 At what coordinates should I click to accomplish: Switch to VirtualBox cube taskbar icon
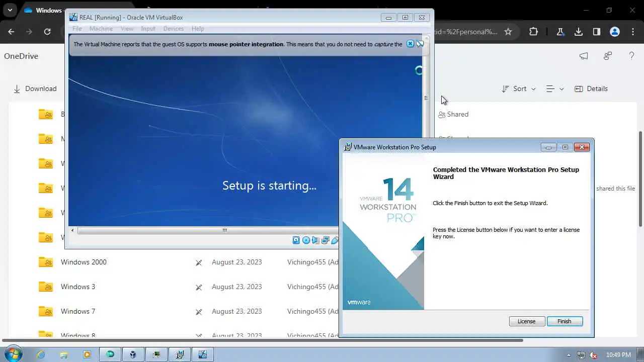pyautogui.click(x=133, y=354)
